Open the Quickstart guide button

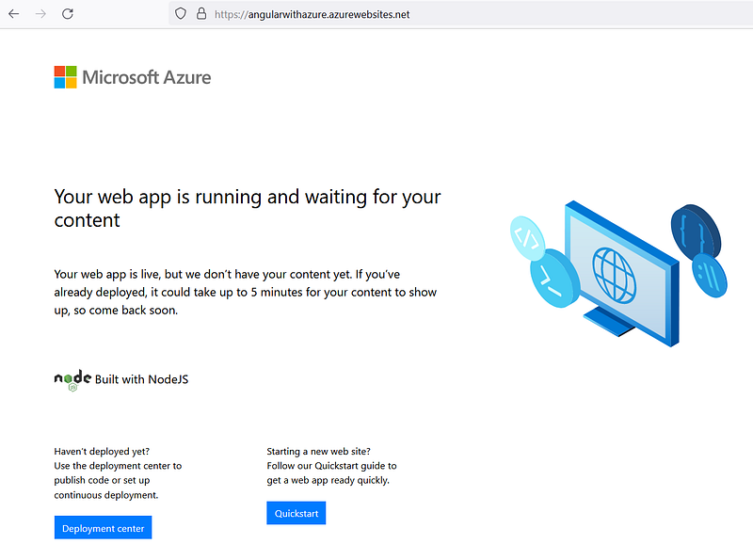[x=296, y=514]
